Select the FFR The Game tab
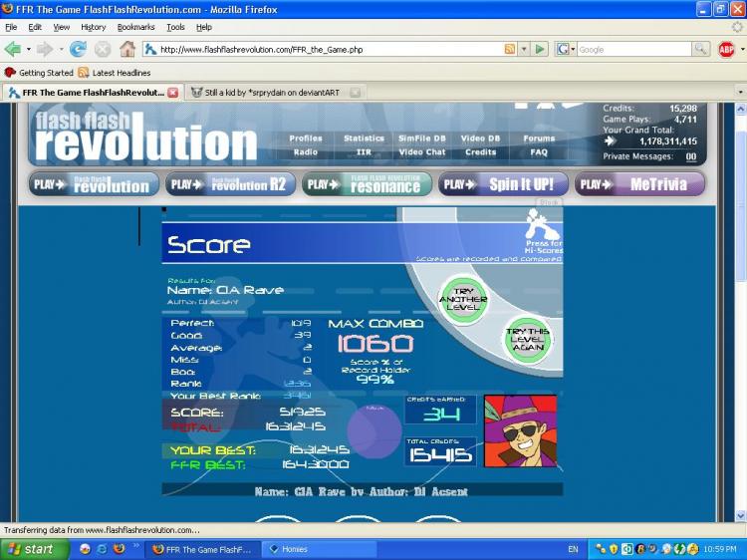The height and width of the screenshot is (560, 747). (x=93, y=93)
